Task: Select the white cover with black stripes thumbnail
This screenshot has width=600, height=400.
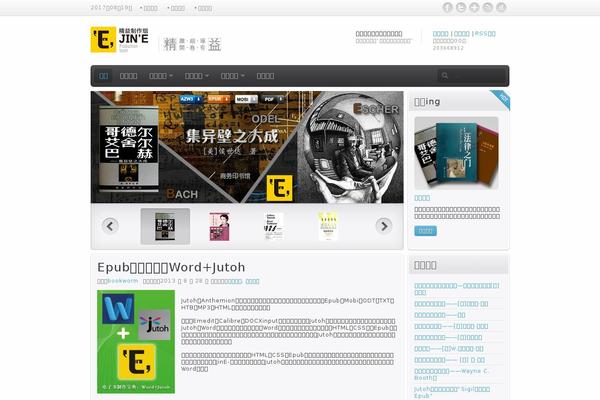Action: coord(274,227)
